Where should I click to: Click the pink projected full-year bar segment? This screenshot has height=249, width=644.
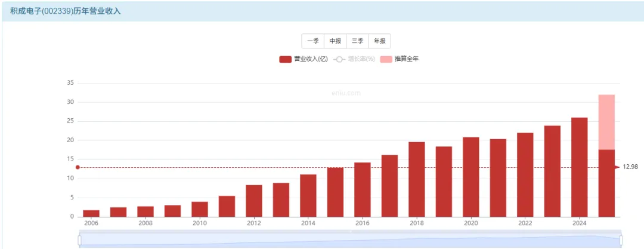click(x=606, y=122)
